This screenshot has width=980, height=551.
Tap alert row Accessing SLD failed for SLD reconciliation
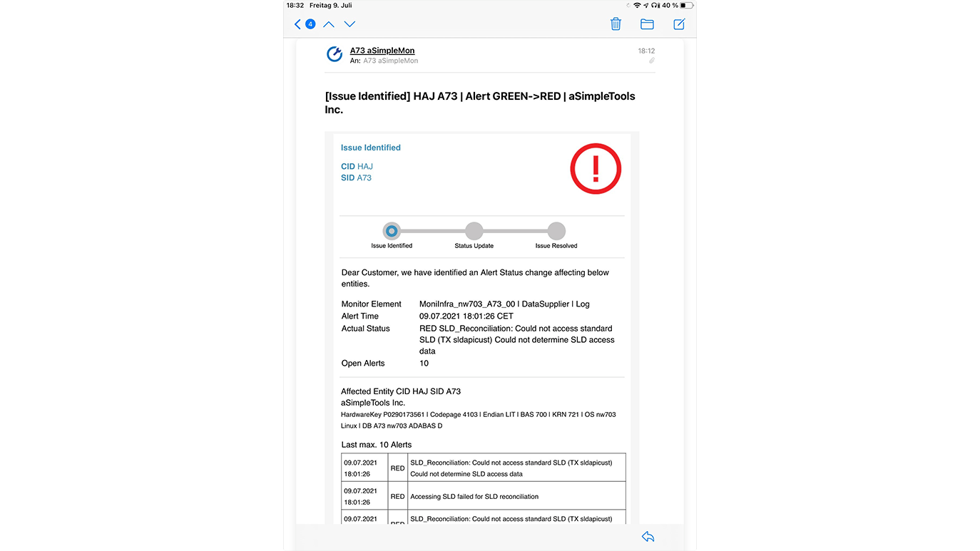pos(484,496)
